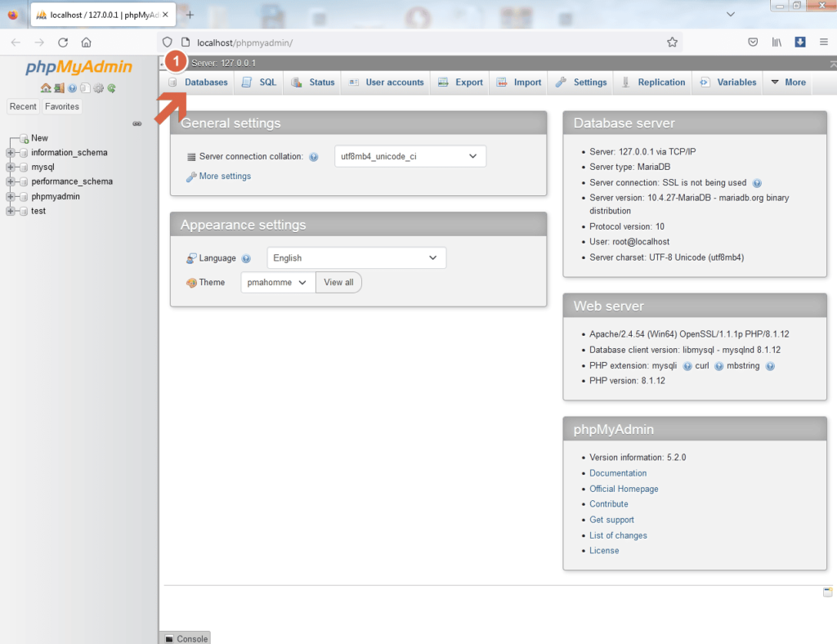Image resolution: width=837 pixels, height=644 pixels.
Task: Switch to the SQL tab
Action: pyautogui.click(x=259, y=83)
